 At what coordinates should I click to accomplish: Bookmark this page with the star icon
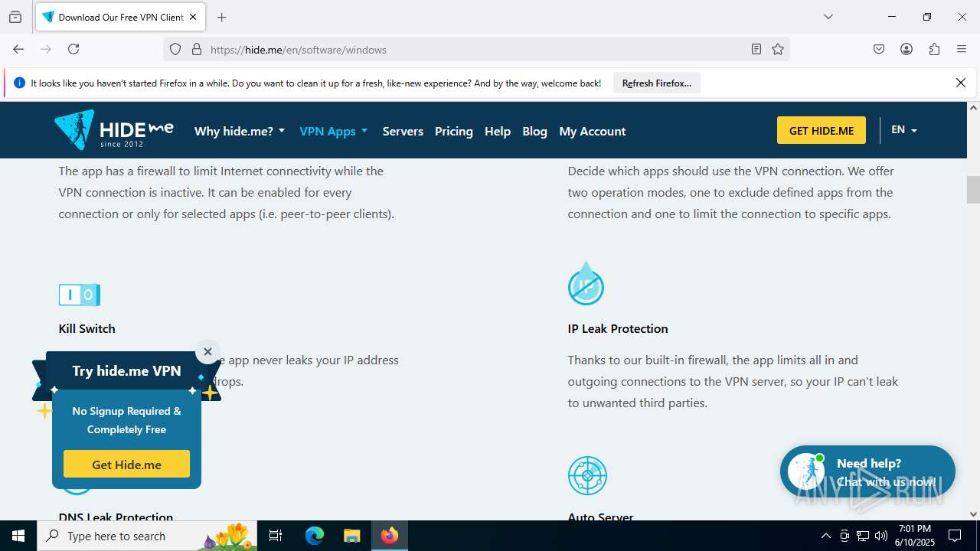click(x=778, y=49)
